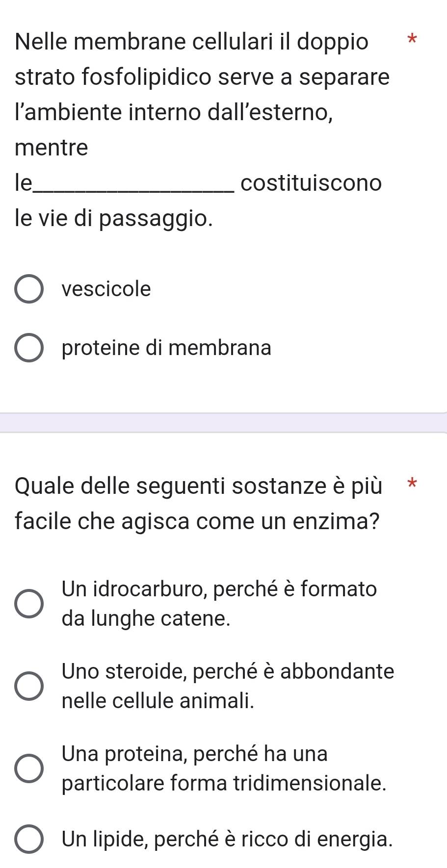This screenshot has width=447, height=868.
Task: Check the 'Un lipide' radio circle
Action: 28,840
